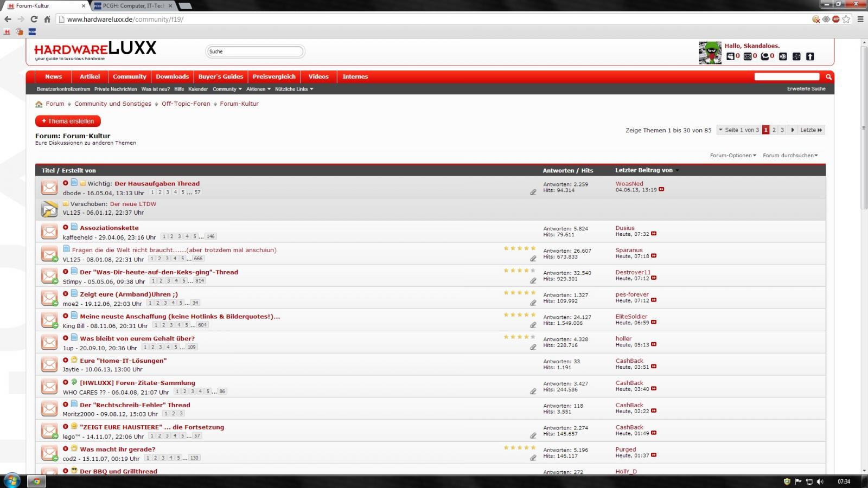Screen dimensions: 868x488
Task: Go to first unread in Hausaufgaben Thread
Action: pyautogui.click(x=66, y=183)
